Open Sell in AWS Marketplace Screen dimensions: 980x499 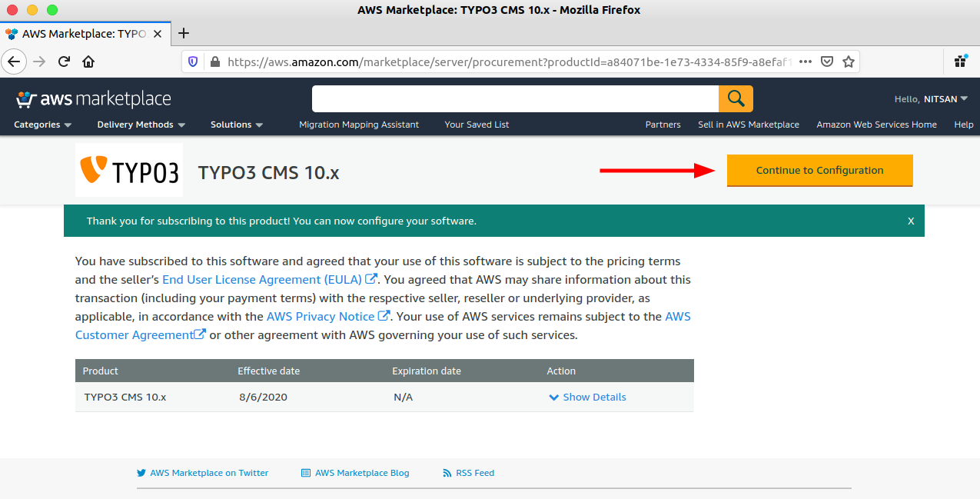(748, 125)
